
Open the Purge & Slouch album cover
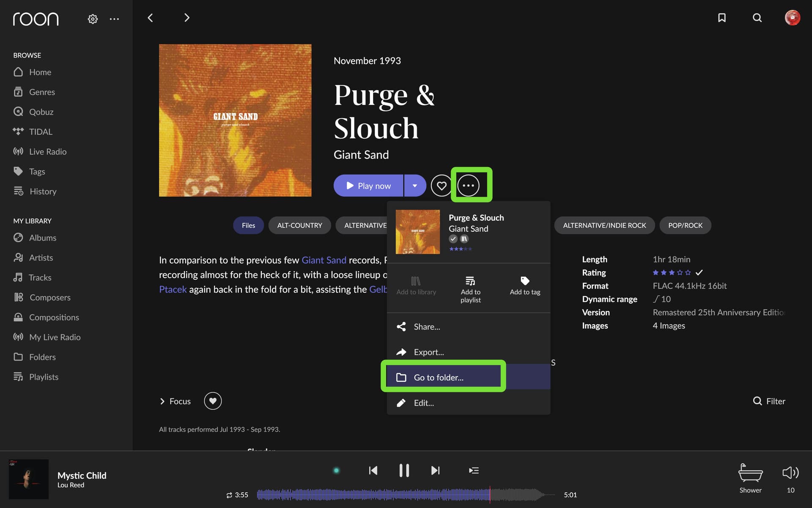click(235, 120)
